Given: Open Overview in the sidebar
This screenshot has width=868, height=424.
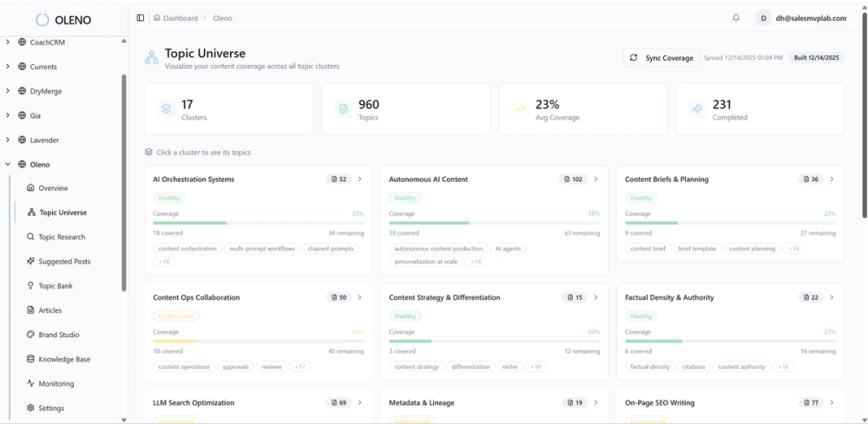Looking at the screenshot, I should [53, 188].
